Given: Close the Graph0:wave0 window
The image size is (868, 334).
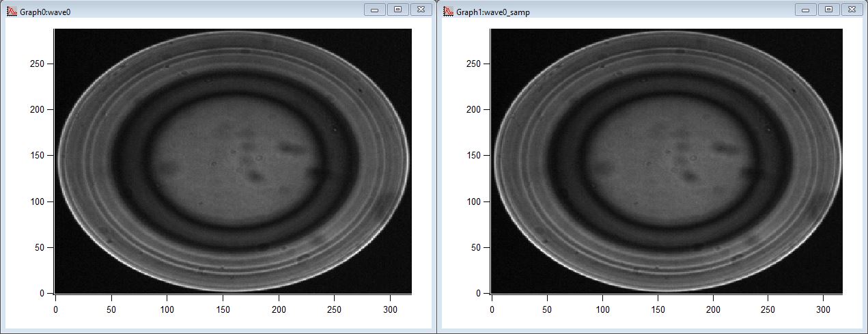Looking at the screenshot, I should tap(421, 10).
